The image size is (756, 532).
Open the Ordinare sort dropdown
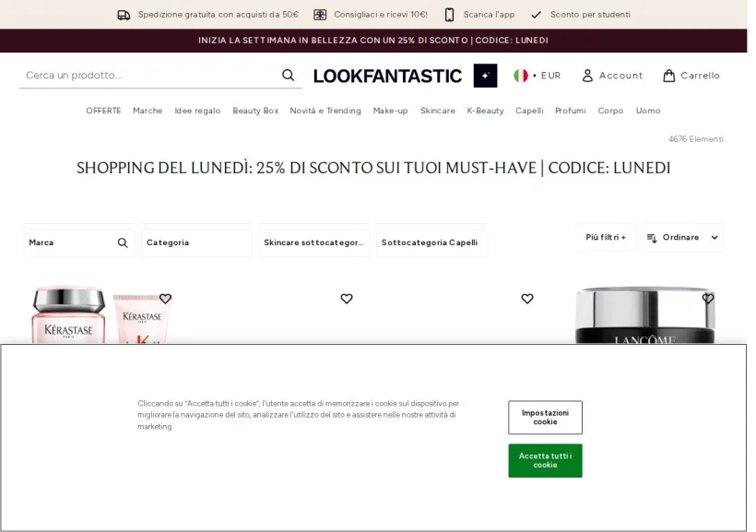tap(683, 237)
